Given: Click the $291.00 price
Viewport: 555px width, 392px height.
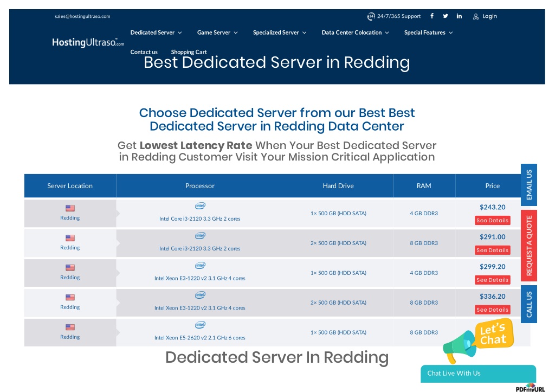Looking at the screenshot, I should tap(492, 237).
